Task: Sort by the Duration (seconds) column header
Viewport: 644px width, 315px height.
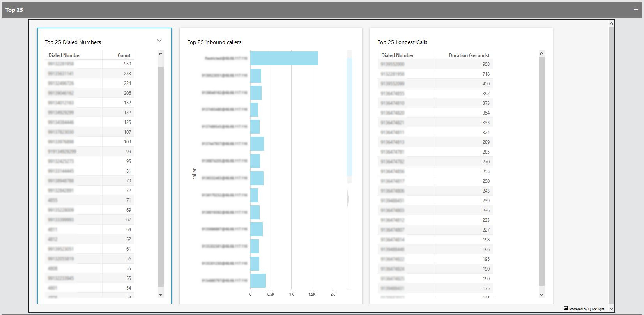Action: click(469, 55)
